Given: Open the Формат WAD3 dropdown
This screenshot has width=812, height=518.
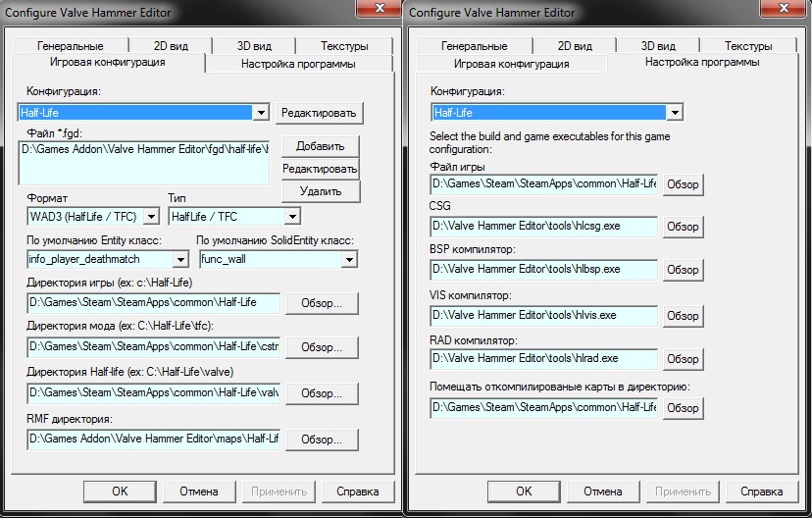Looking at the screenshot, I should tap(151, 217).
